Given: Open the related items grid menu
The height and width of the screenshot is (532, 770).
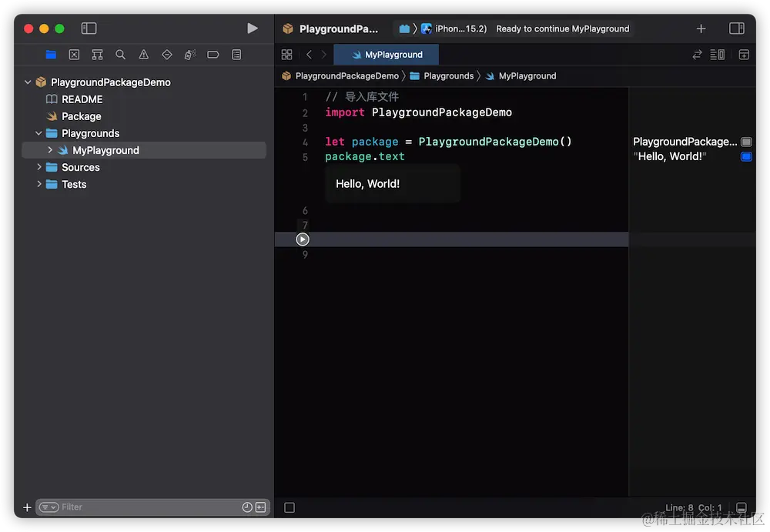Looking at the screenshot, I should tap(286, 55).
